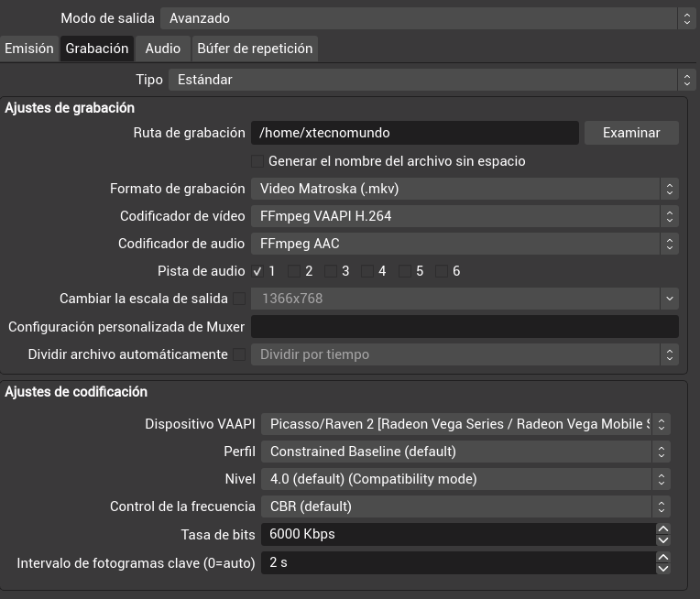Click the Ruta de grabación path field
The height and width of the screenshot is (599, 700).
tap(415, 133)
